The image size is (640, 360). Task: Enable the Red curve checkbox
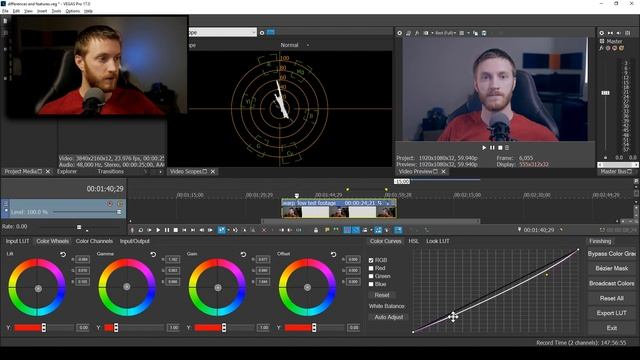[x=371, y=268]
